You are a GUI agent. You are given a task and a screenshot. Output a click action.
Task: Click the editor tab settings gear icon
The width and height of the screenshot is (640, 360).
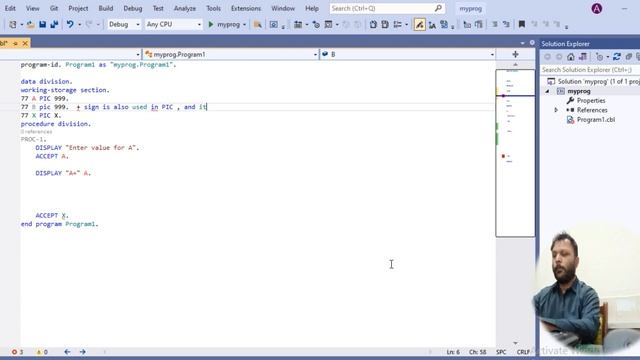click(x=532, y=42)
